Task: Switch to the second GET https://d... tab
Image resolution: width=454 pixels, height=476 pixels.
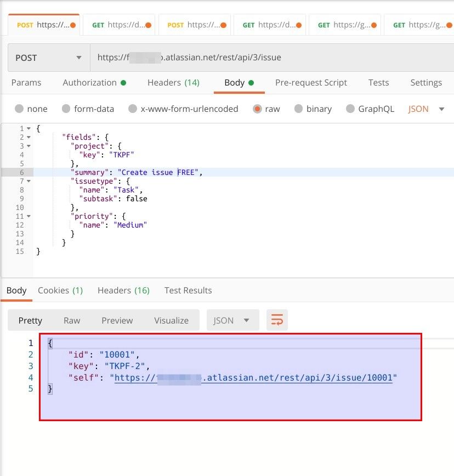Action: (x=270, y=25)
